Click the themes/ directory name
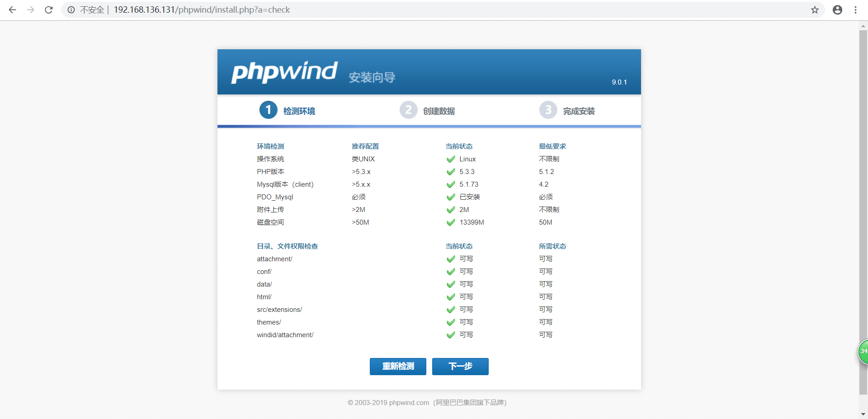868x419 pixels. (x=269, y=322)
